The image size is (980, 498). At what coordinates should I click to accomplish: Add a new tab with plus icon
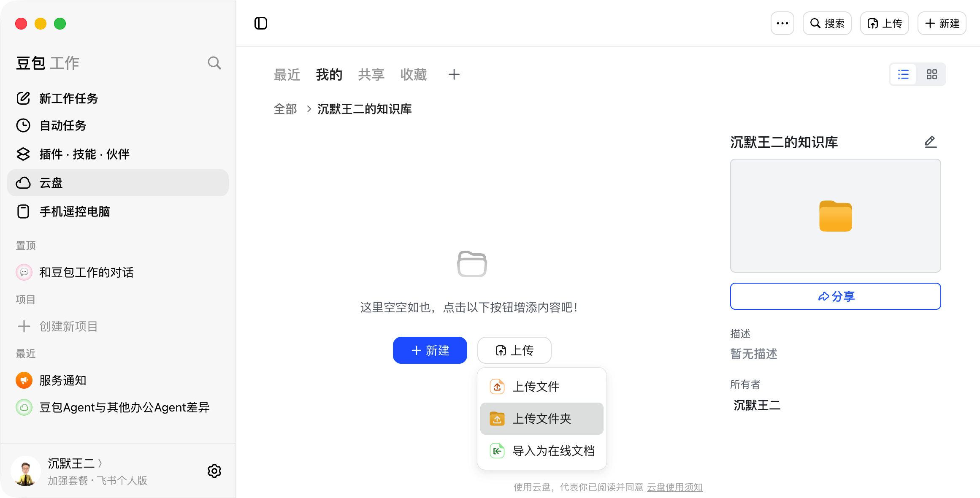454,75
